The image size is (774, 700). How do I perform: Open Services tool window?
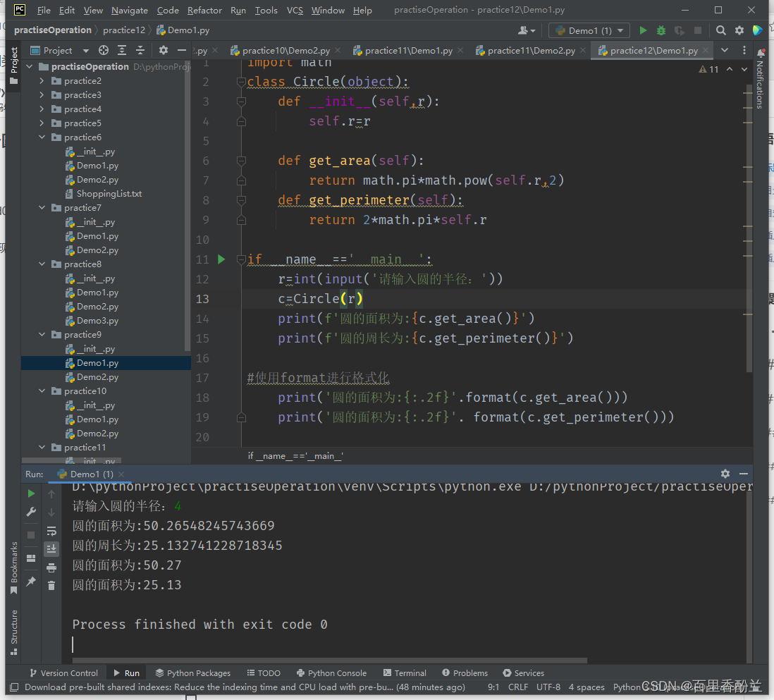click(x=524, y=673)
